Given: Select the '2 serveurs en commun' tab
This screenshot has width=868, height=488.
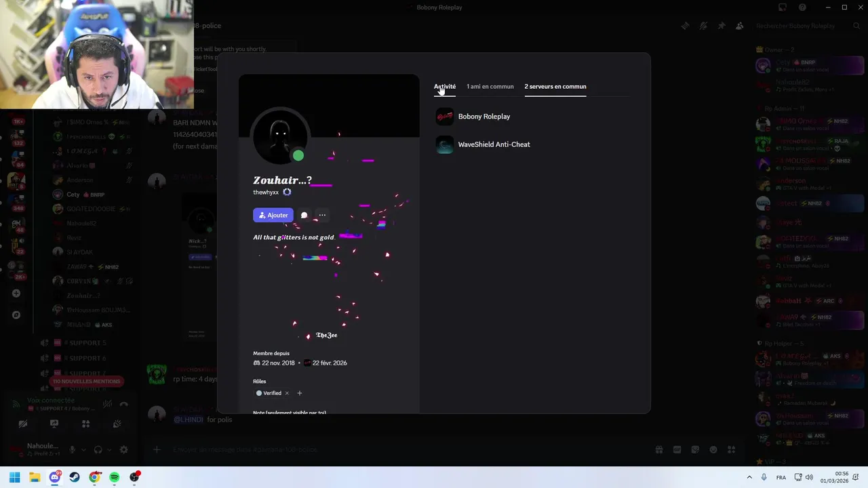Looking at the screenshot, I should click(555, 87).
